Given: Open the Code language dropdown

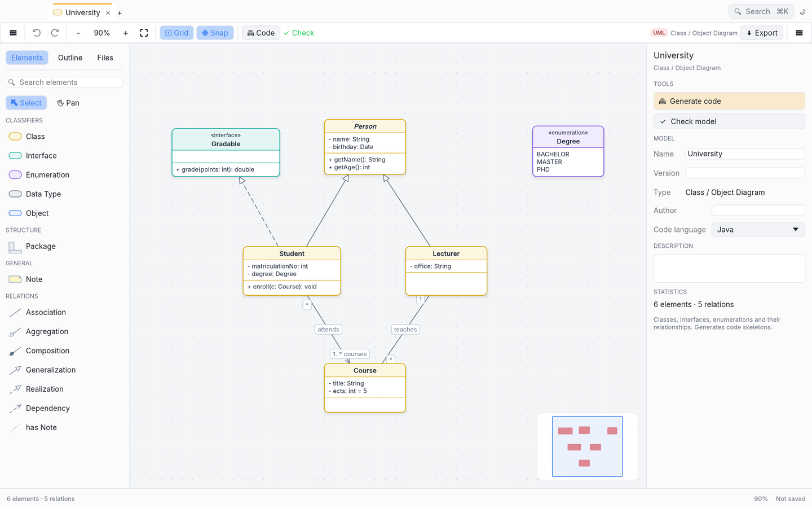Looking at the screenshot, I should (x=758, y=230).
